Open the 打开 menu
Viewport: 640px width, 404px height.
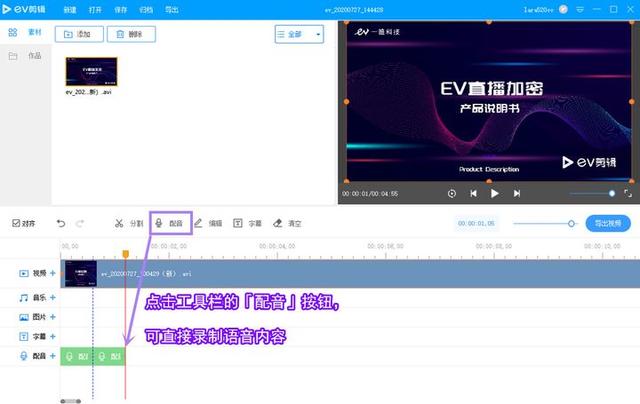click(x=95, y=9)
